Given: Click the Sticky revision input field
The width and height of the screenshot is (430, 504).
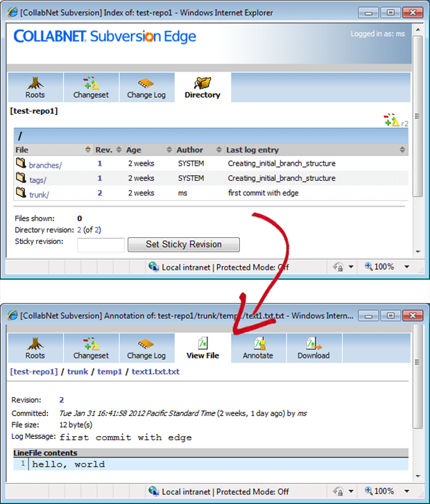Looking at the screenshot, I should point(101,245).
